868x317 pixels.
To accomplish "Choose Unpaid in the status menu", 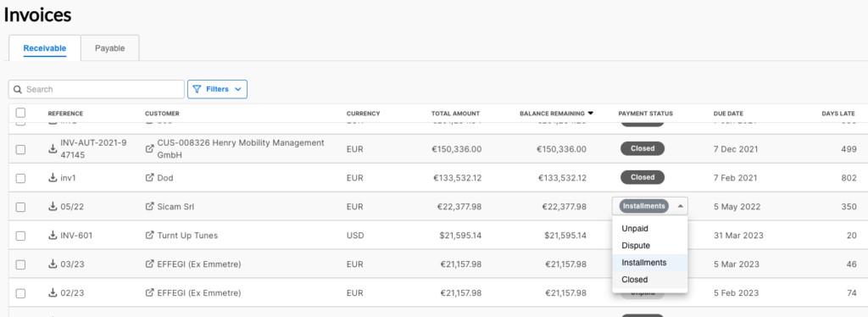I will (649, 228).
